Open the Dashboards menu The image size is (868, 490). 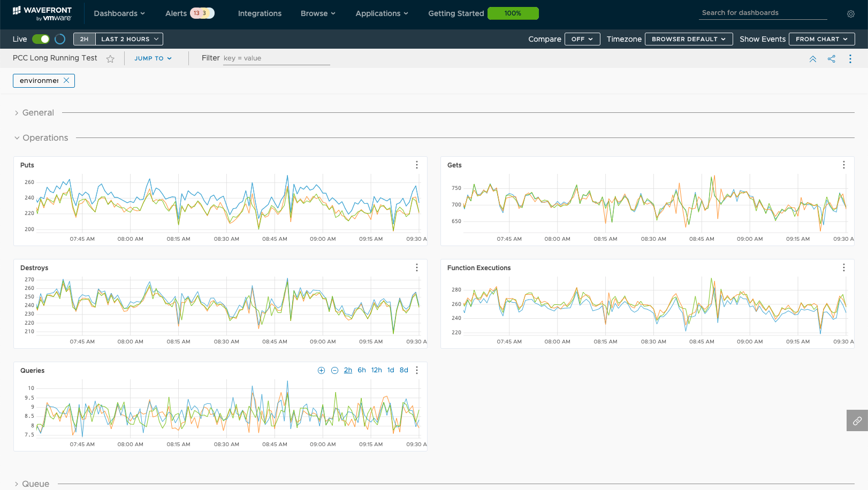(x=119, y=13)
